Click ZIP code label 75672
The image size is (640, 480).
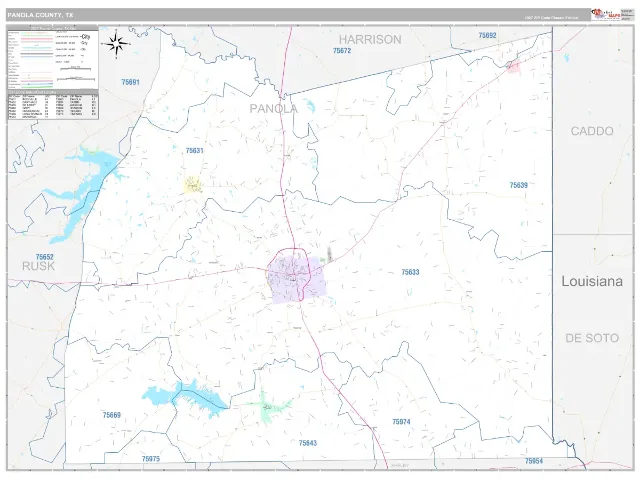342,51
